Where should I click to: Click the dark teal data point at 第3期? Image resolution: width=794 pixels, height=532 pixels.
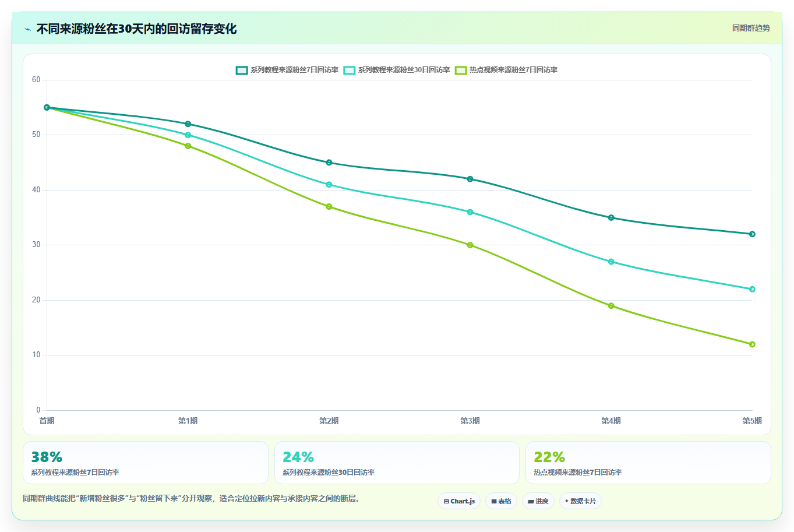tap(470, 179)
